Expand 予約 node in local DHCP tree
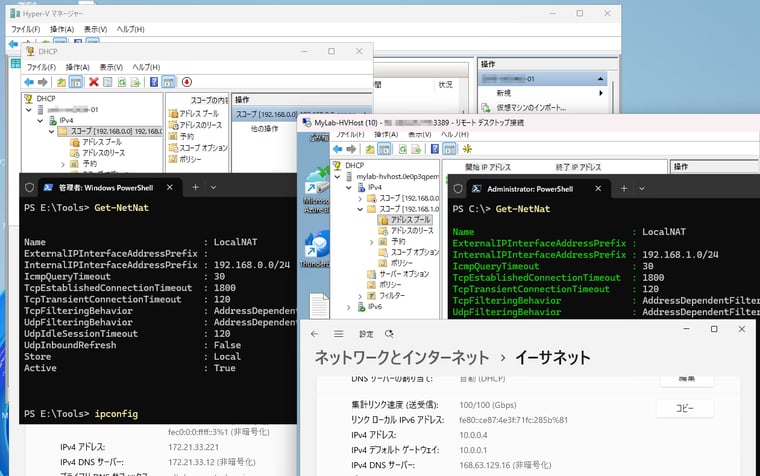The image size is (760, 476). 63,164
